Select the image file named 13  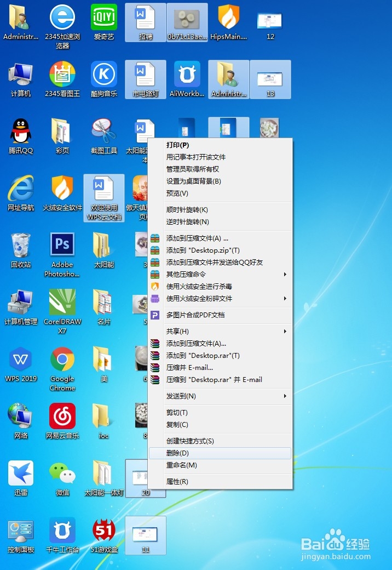tap(270, 79)
